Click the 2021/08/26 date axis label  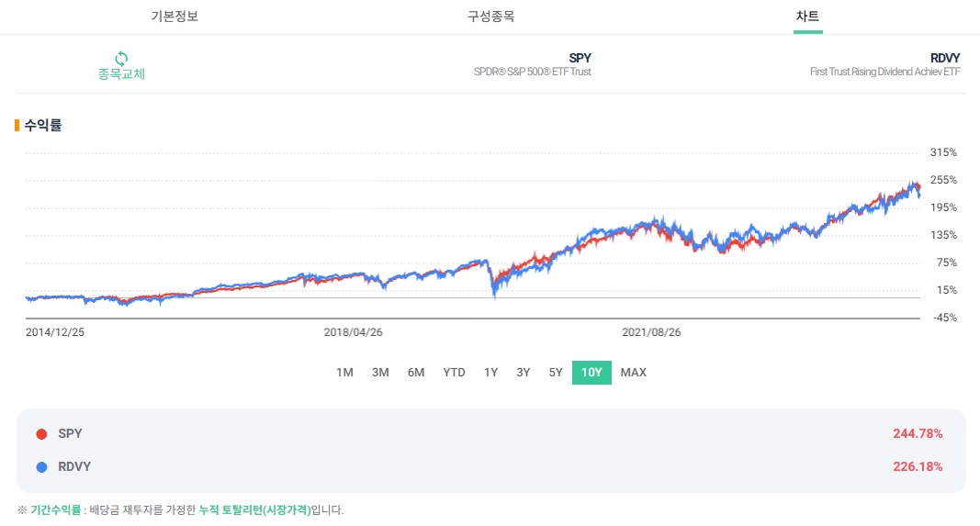coord(651,332)
